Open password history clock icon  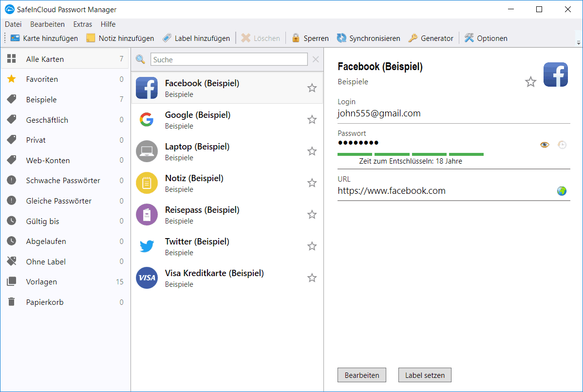point(562,145)
